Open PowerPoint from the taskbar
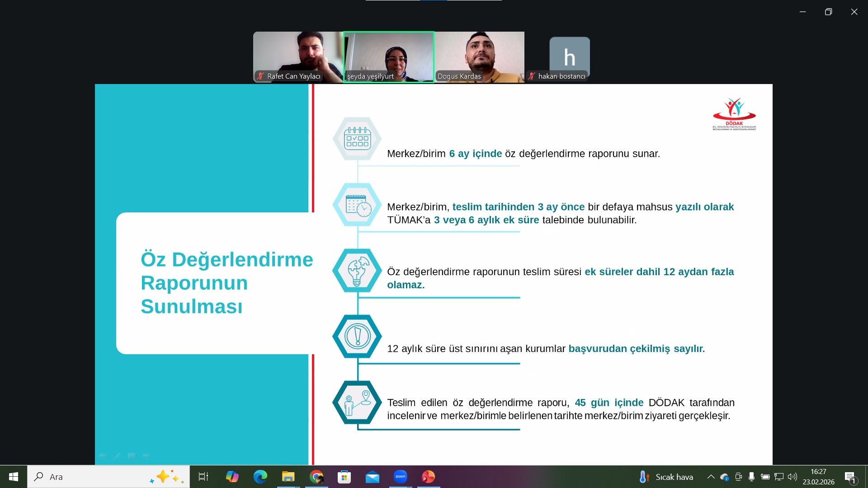Viewport: 868px width, 488px height. coord(428,477)
